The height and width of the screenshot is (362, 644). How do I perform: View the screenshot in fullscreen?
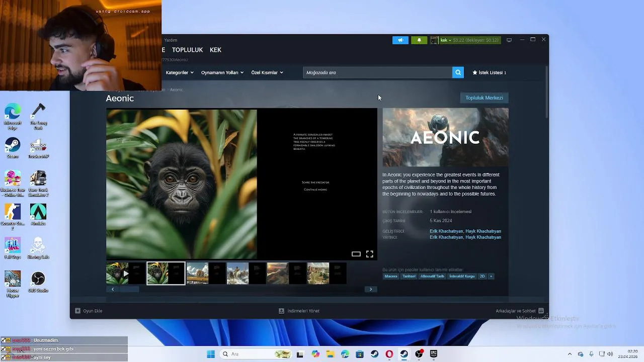tap(370, 254)
